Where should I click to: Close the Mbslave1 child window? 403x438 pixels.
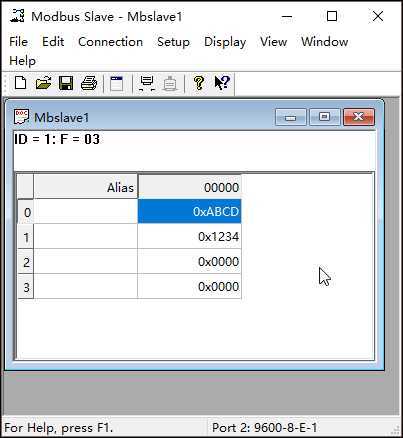[359, 117]
